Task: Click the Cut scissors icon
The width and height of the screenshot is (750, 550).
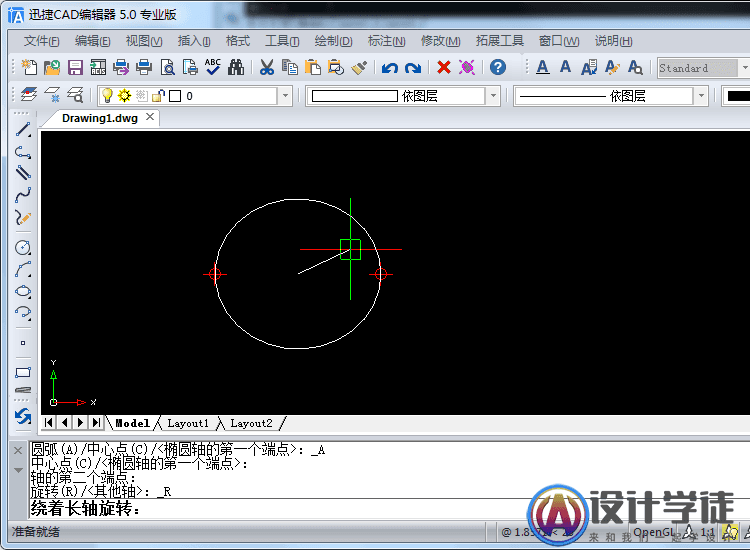Action: click(x=267, y=67)
